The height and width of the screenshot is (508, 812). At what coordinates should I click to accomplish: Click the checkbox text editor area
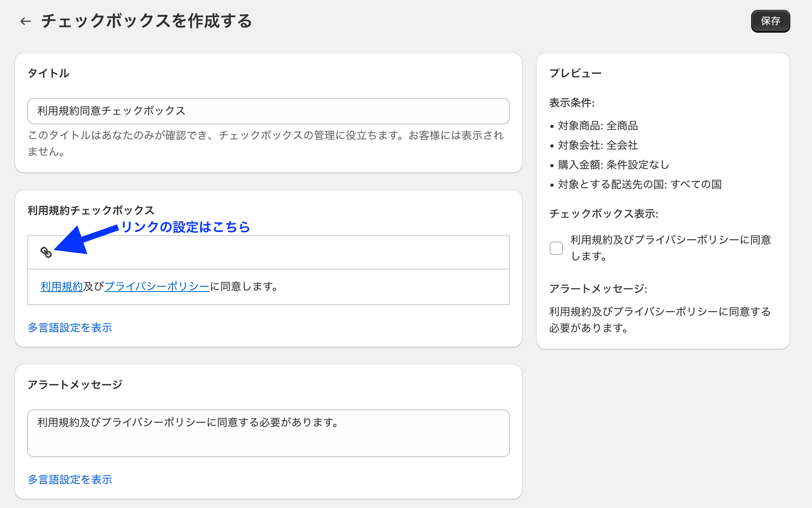click(x=368, y=287)
